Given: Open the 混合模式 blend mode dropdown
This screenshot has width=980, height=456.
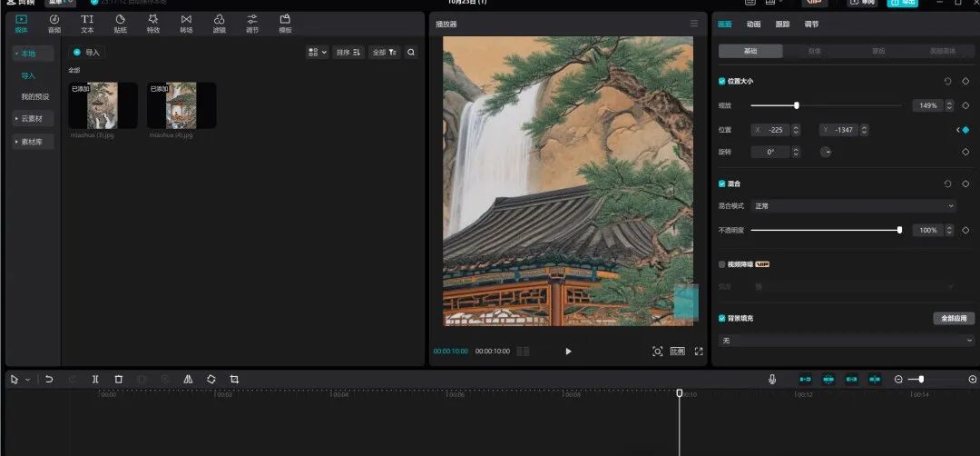Looking at the screenshot, I should pos(853,206).
